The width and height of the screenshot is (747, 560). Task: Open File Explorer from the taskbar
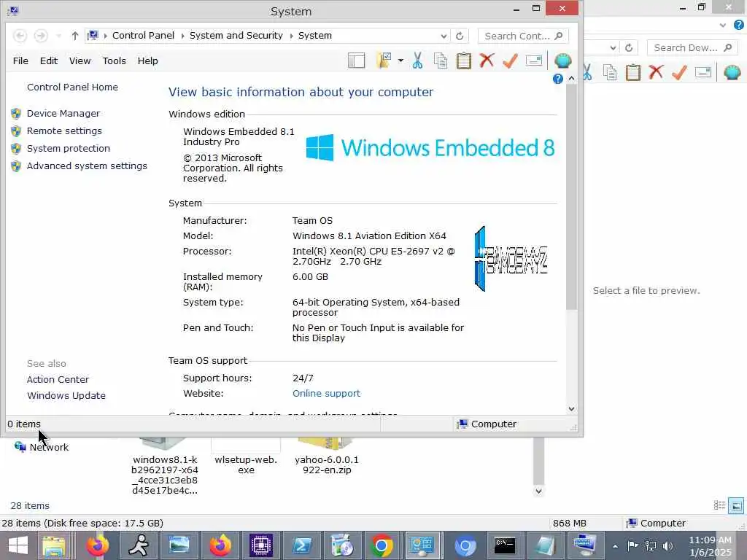coord(55,545)
